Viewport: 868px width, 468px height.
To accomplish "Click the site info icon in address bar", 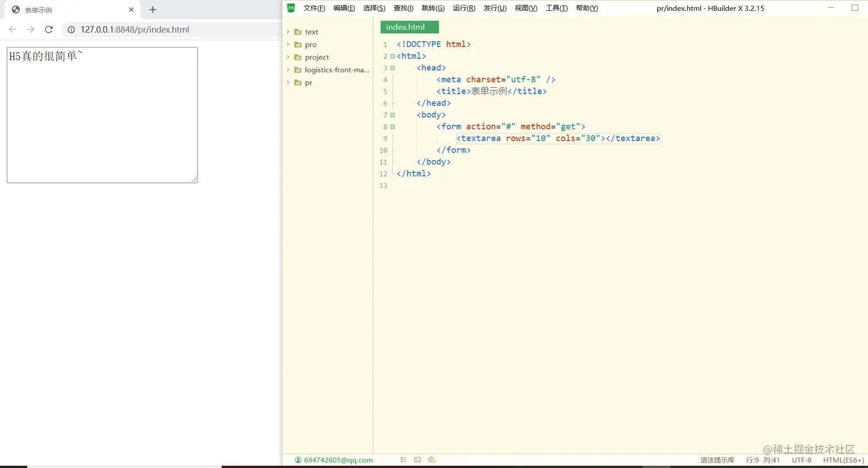I will click(71, 30).
